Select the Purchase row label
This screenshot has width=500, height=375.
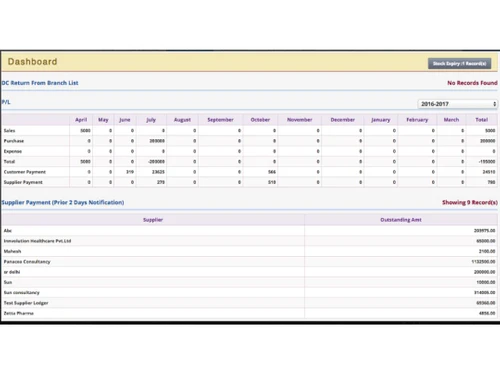click(14, 141)
